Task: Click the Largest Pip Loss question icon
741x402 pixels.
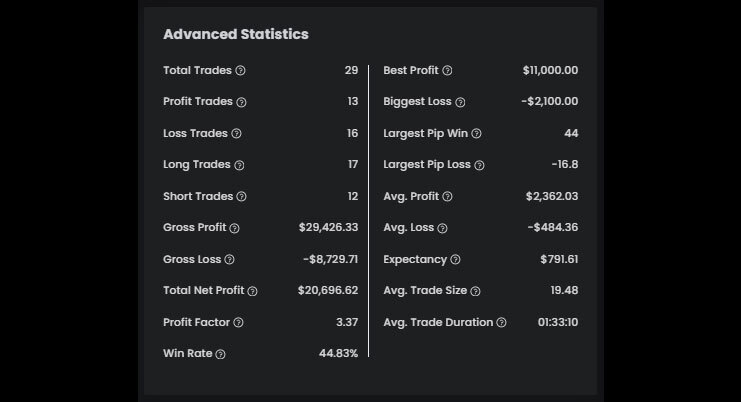Action: [x=479, y=165]
